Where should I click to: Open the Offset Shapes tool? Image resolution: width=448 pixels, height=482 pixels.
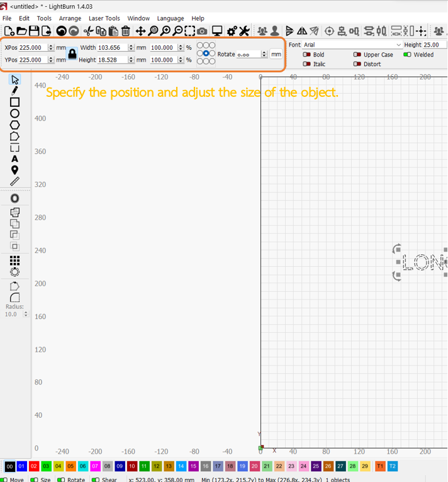[x=14, y=198]
